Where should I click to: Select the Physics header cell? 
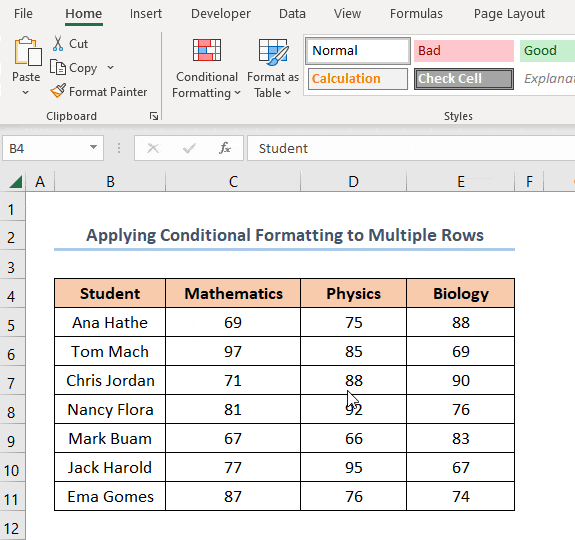(x=354, y=293)
